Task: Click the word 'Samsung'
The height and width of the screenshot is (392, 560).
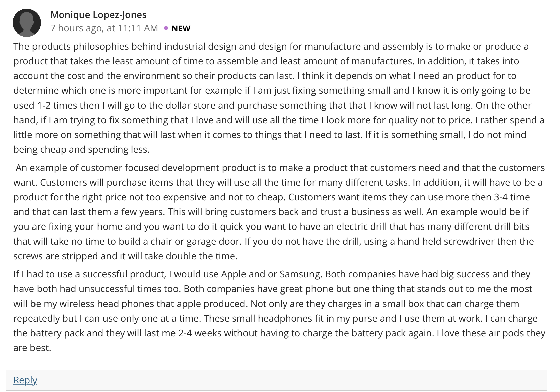Action: point(300,274)
